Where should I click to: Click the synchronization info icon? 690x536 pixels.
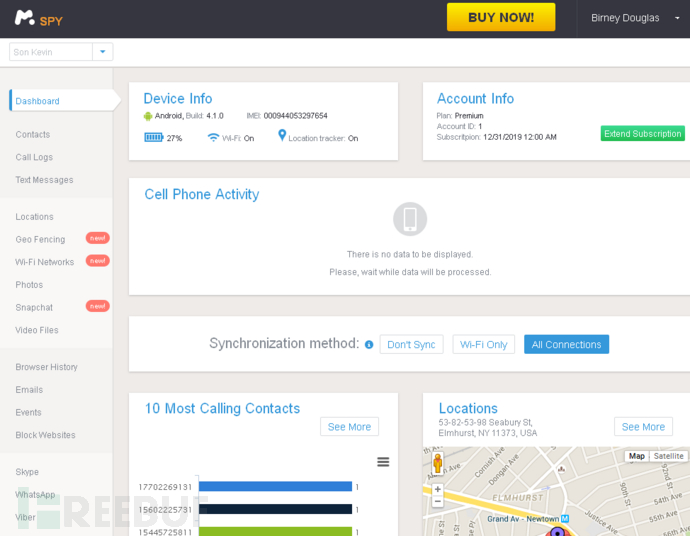coord(369,345)
